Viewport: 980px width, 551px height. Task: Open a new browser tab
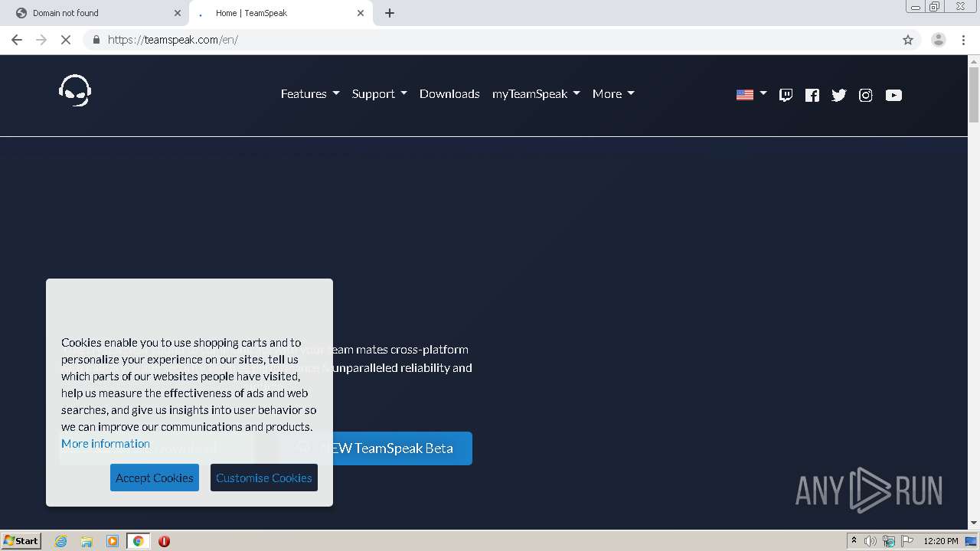pyautogui.click(x=390, y=13)
